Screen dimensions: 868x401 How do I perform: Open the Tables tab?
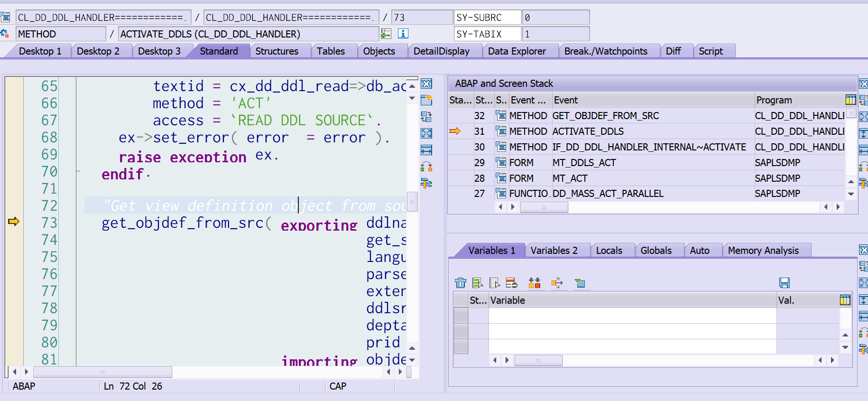pos(331,51)
